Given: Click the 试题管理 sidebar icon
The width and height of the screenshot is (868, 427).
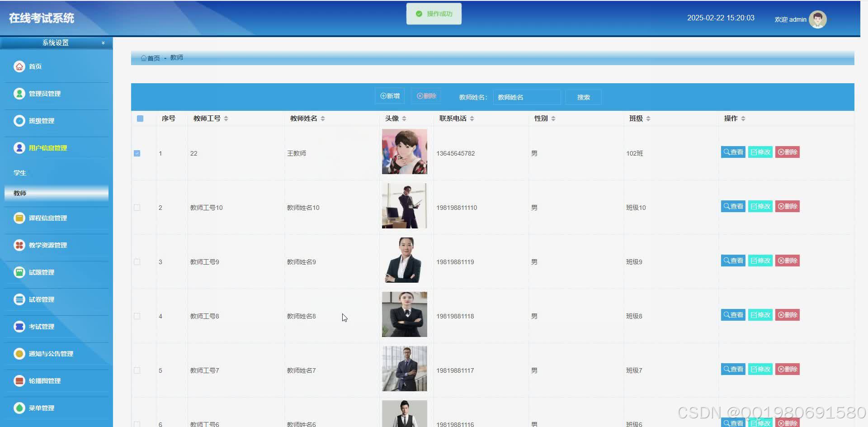Looking at the screenshot, I should pyautogui.click(x=19, y=272).
